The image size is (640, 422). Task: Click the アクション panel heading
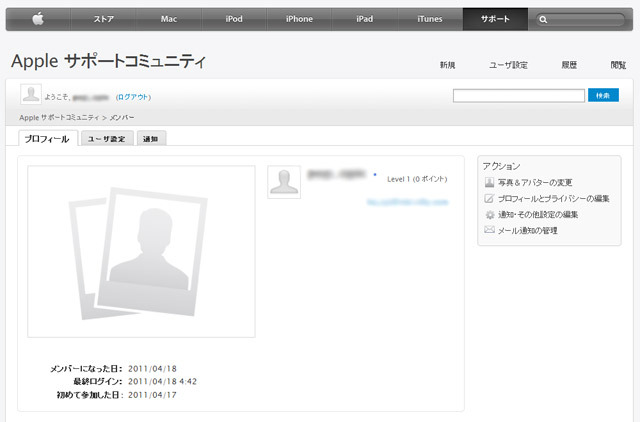point(502,166)
